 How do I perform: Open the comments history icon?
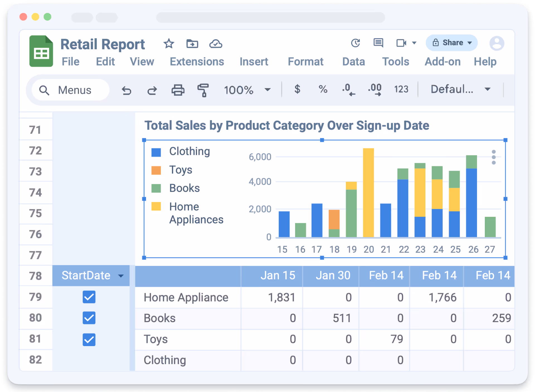click(378, 43)
